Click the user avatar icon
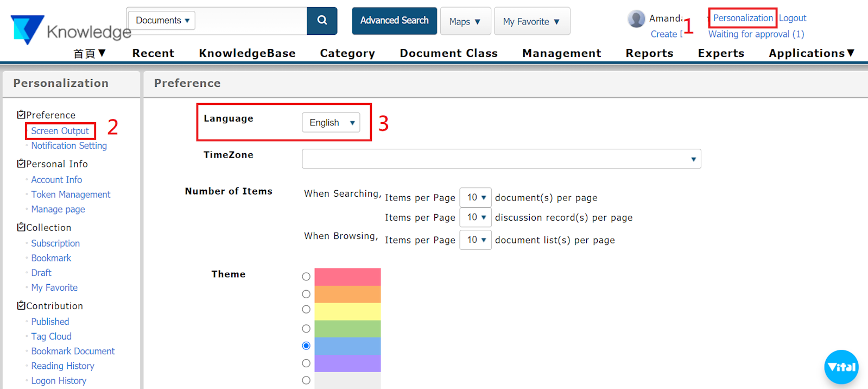This screenshot has height=389, width=868. click(636, 19)
